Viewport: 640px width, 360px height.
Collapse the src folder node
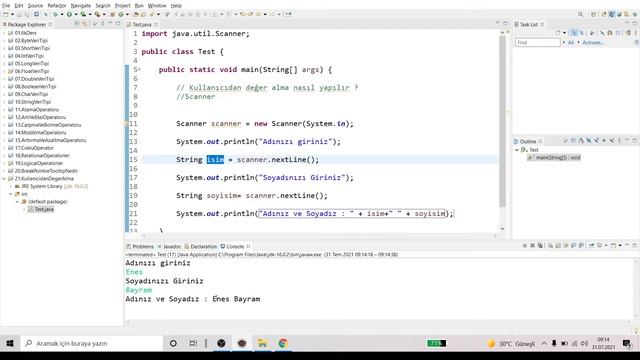click(x=11, y=194)
